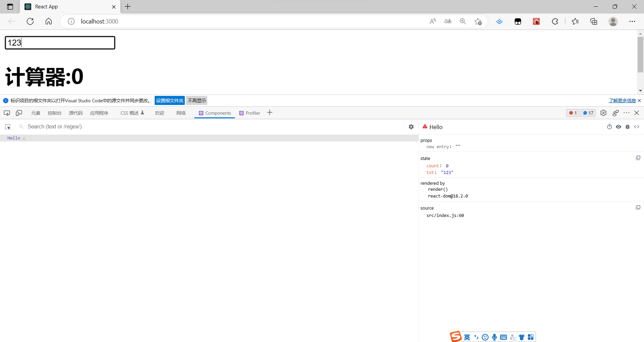Toggle the device emulation toolbar

[19, 113]
